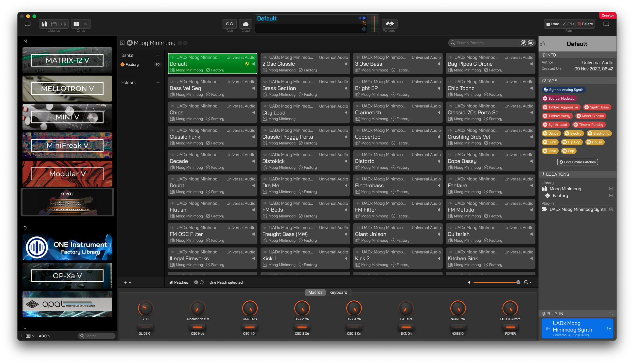Toggle the left sidebar panel icon
Image resolution: width=634 pixels, height=364 pixels.
coord(28,24)
